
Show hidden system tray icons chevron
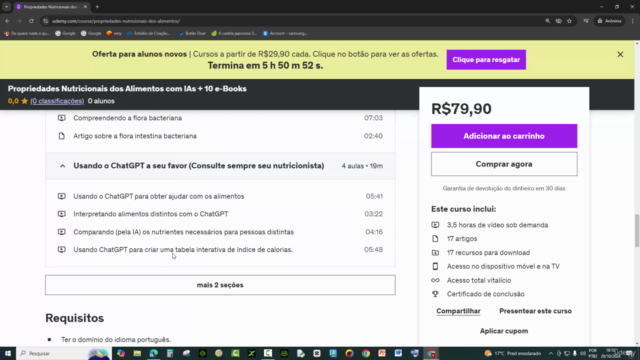[551, 353]
